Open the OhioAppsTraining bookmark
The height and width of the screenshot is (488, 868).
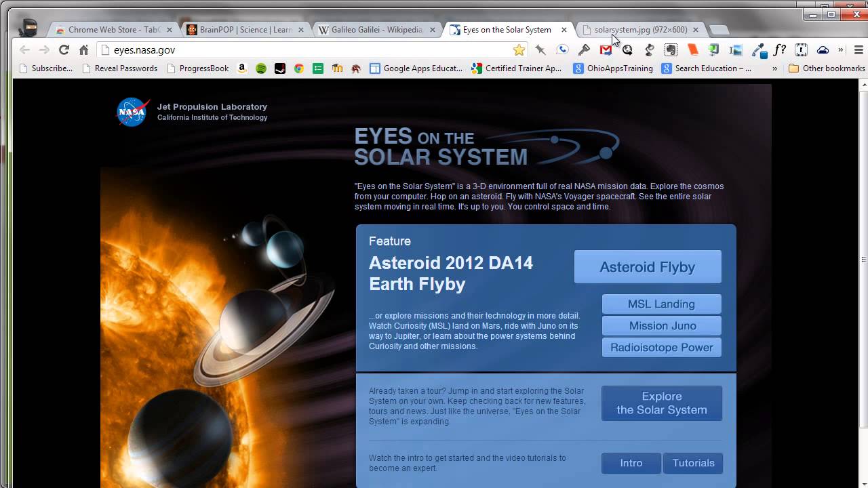[x=613, y=68]
